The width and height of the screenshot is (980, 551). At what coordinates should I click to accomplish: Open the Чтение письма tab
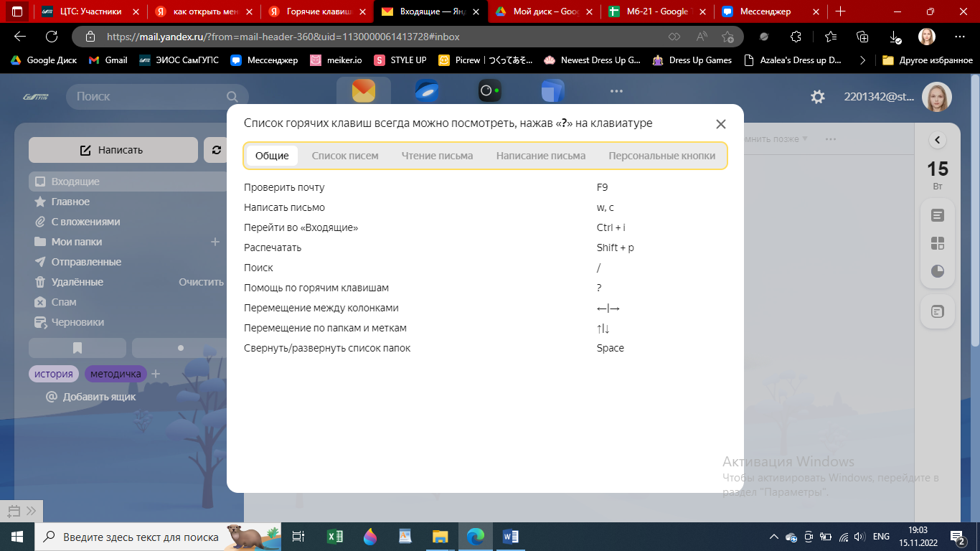point(437,156)
